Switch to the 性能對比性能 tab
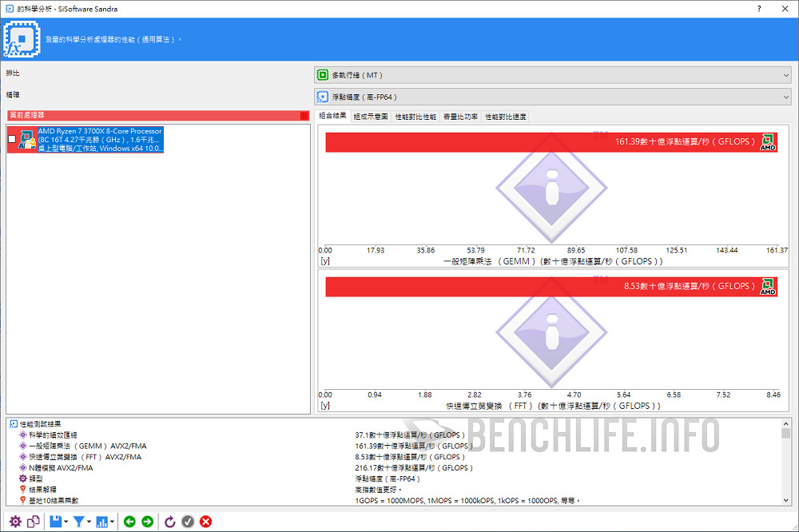799x532 pixels. click(415, 117)
